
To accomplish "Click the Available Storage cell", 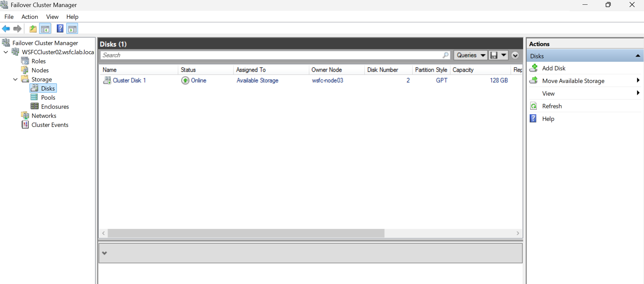I will pos(257,80).
